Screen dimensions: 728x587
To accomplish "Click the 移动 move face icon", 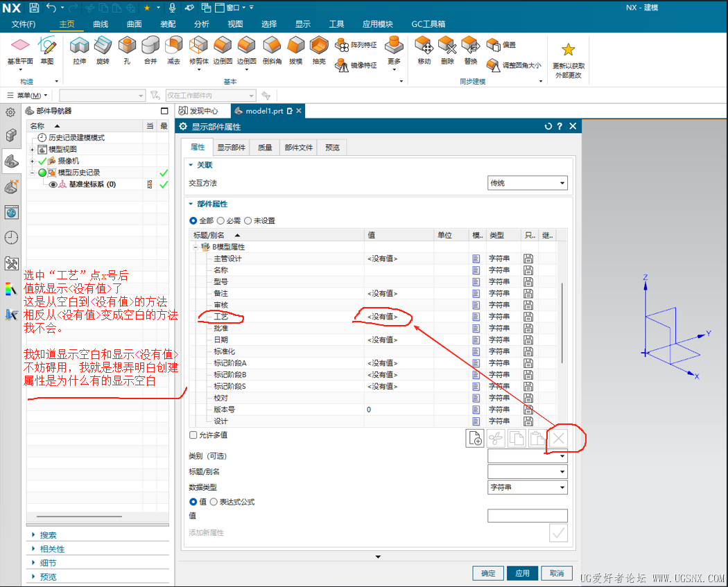I will click(424, 46).
